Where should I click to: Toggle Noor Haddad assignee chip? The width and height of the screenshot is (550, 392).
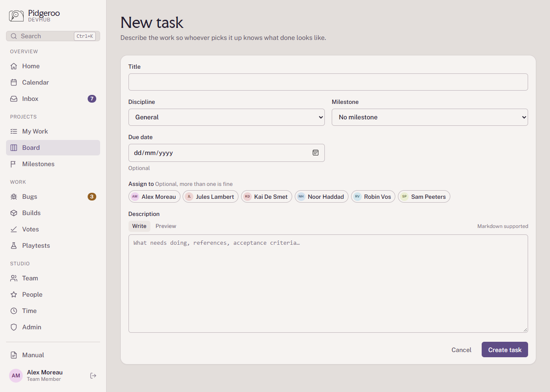tap(321, 197)
